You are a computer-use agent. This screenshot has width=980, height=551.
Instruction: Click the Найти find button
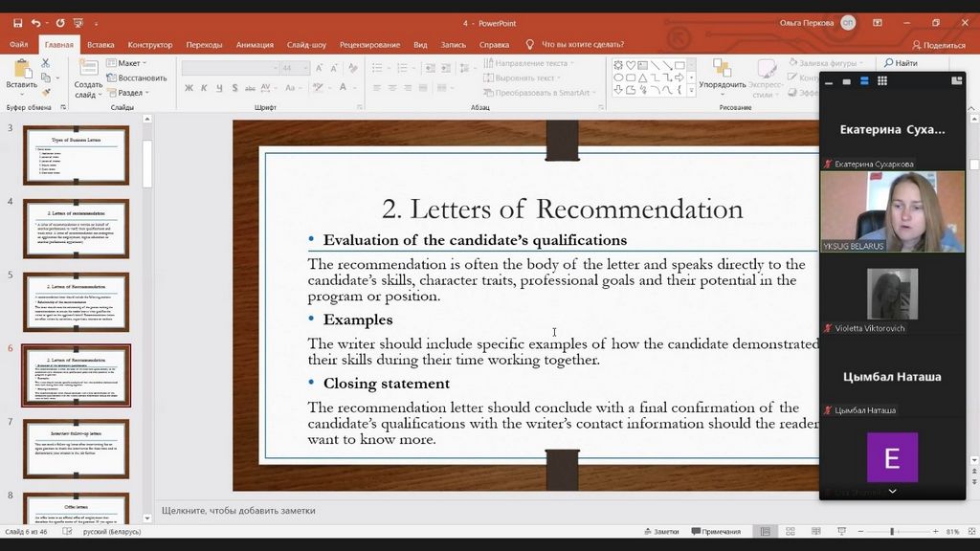(x=900, y=63)
